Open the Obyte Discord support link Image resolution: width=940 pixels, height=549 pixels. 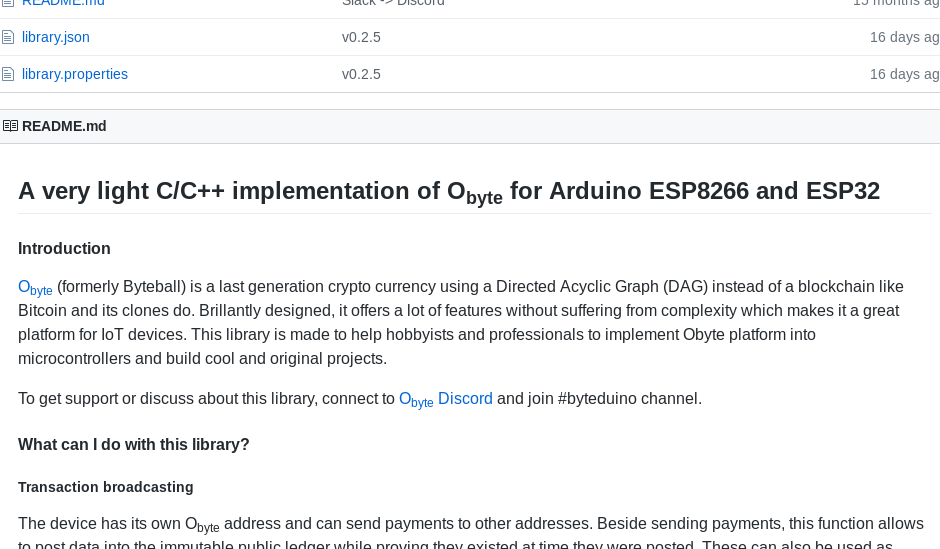[445, 400]
